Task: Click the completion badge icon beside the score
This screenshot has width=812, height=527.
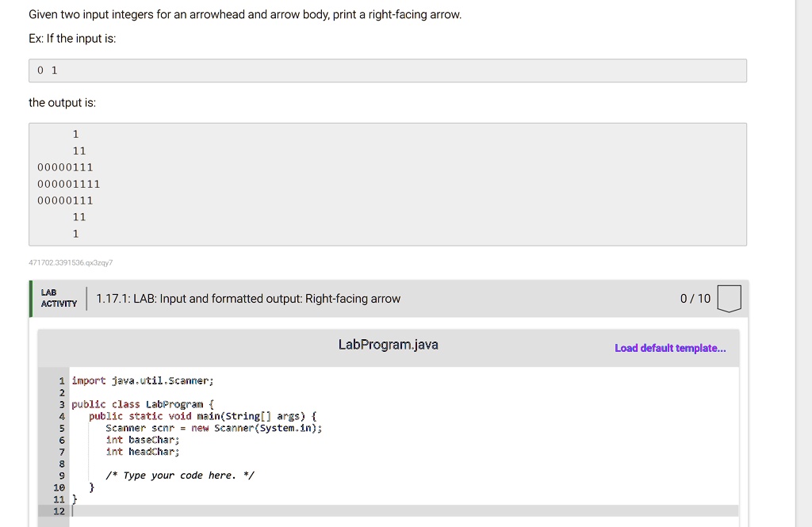Action: 729,299
